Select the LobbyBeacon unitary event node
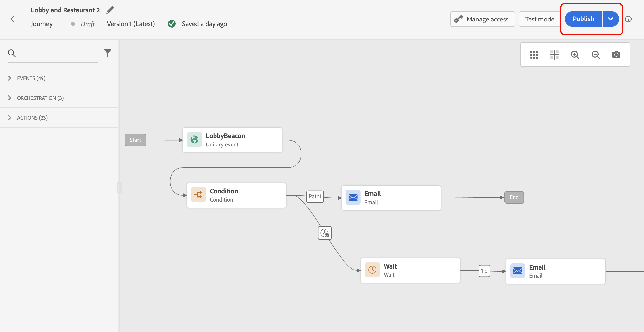Viewport: 644px width, 332px height. (232, 140)
